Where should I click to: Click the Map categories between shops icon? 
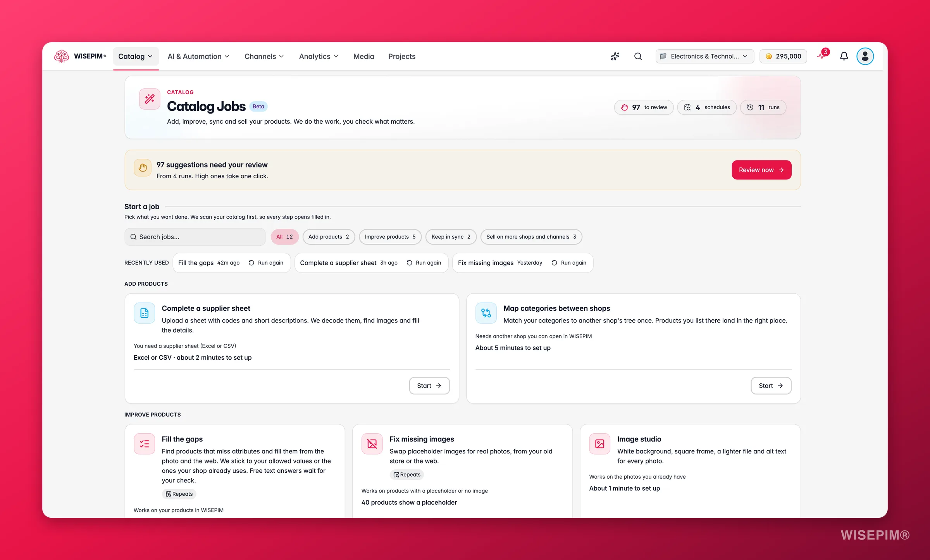coord(486,313)
